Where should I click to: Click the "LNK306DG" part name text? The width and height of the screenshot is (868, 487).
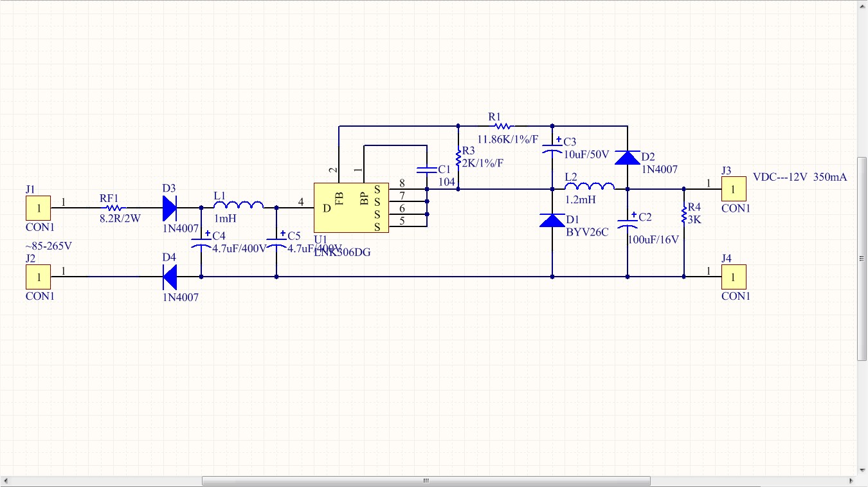342,252
